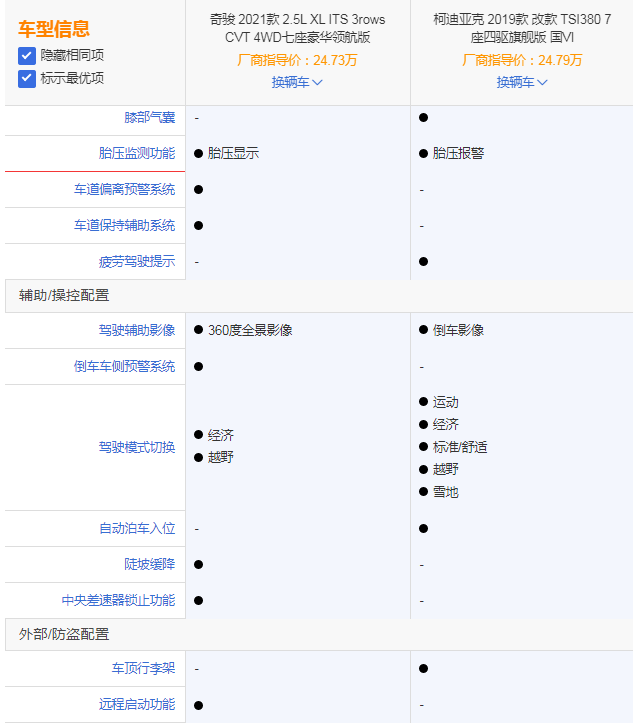Select the 车道保持辅助系统 label
The height and width of the screenshot is (723, 633).
coord(124,225)
